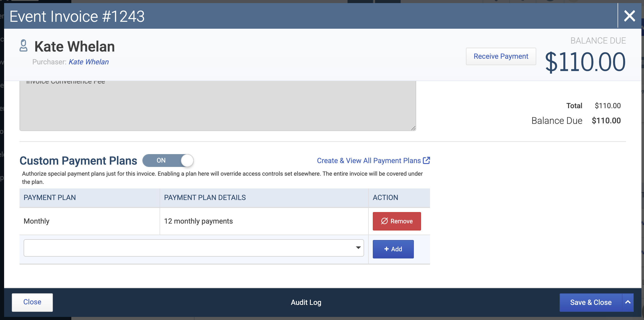
Task: Select the Monthly plan row
Action: click(225, 221)
